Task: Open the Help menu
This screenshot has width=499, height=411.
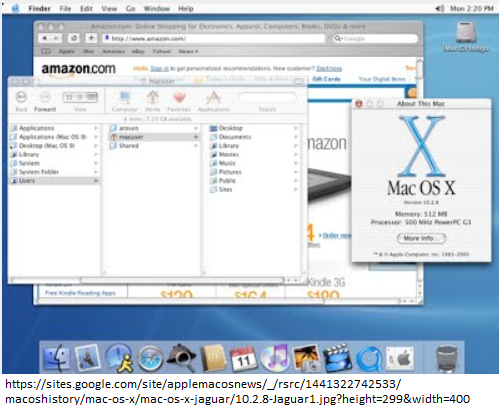Action: click(186, 8)
